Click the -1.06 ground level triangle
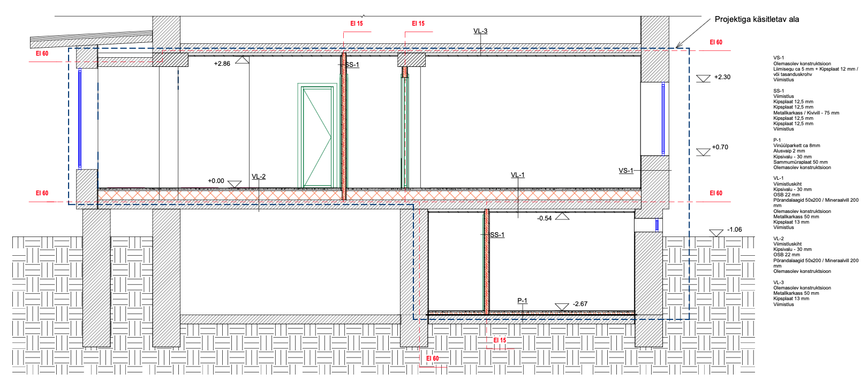The width and height of the screenshot is (868, 389). [x=716, y=233]
